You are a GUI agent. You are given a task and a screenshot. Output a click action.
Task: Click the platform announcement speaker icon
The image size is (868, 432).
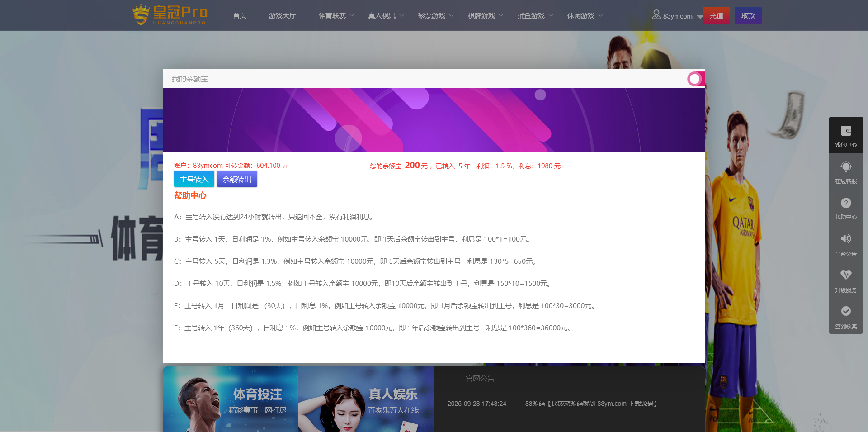(846, 239)
